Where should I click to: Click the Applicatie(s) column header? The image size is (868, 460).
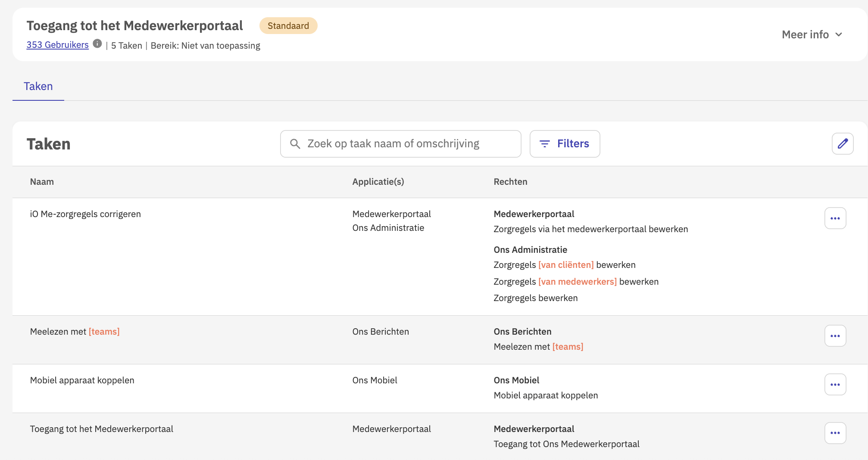(x=378, y=182)
